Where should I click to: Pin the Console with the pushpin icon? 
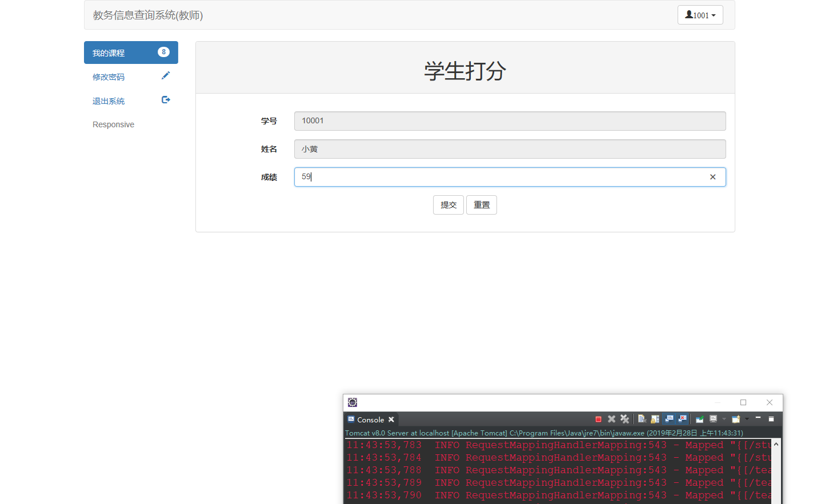tap(699, 419)
